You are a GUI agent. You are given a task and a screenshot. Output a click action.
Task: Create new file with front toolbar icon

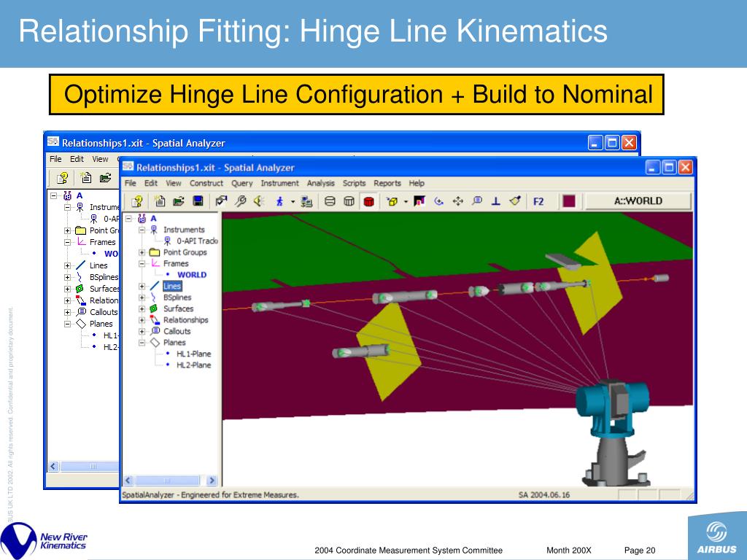pyautogui.click(x=160, y=201)
